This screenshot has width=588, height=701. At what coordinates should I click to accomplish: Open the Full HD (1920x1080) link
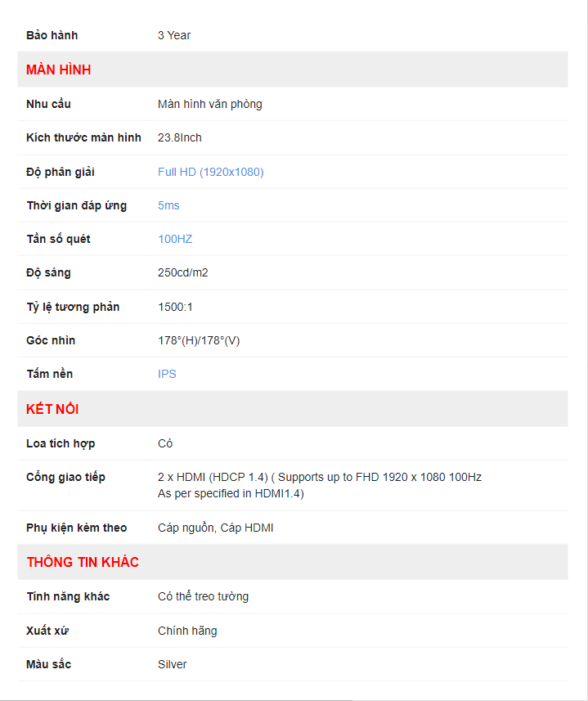pos(210,172)
